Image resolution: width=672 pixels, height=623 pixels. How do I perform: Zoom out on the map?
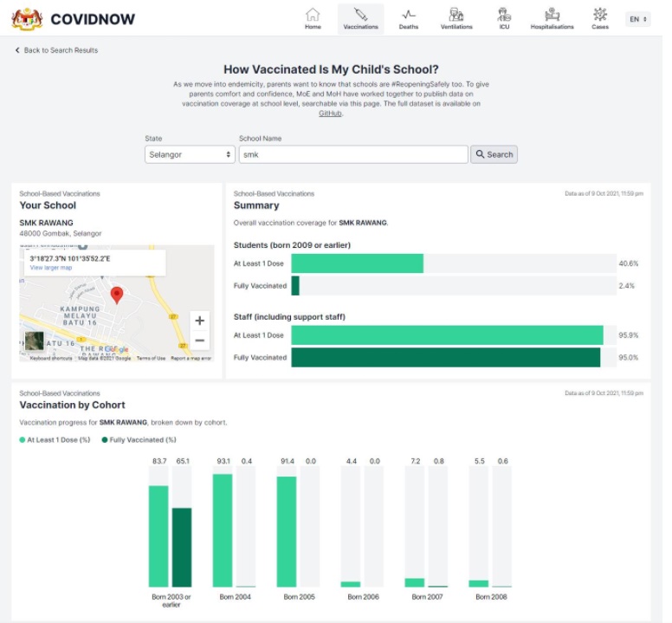[199, 341]
